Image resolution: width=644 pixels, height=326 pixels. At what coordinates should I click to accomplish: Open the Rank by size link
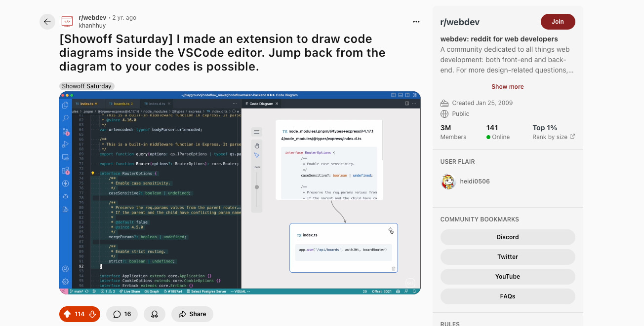(x=554, y=137)
